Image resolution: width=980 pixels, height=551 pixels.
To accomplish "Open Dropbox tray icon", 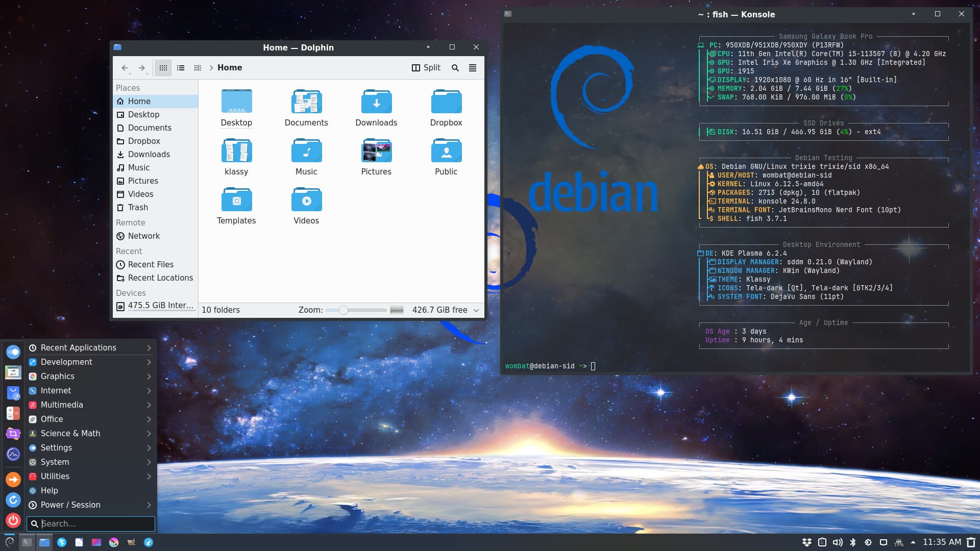I will [807, 542].
